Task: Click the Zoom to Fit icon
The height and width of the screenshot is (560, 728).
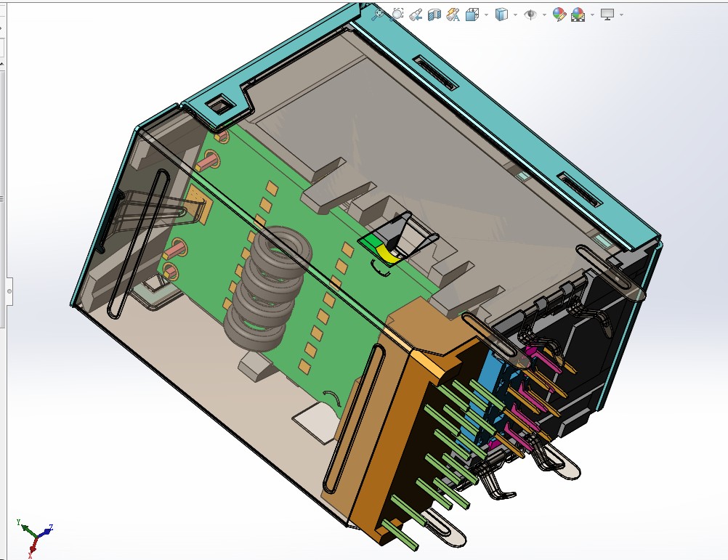Action: click(x=379, y=15)
